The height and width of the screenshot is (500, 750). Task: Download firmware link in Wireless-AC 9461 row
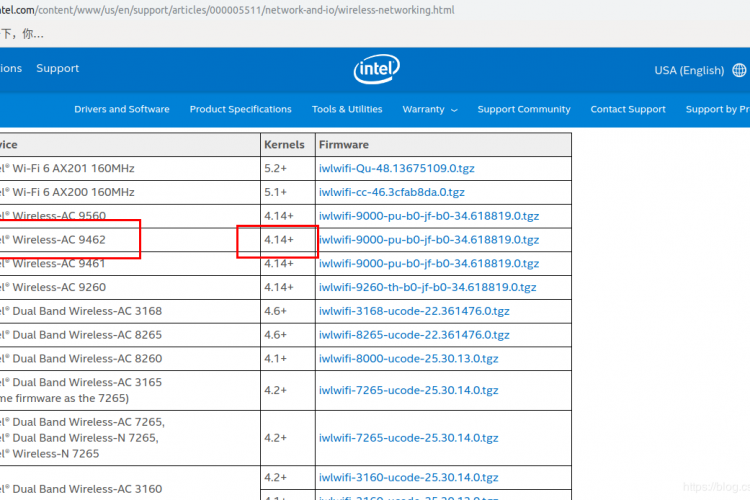[429, 264]
